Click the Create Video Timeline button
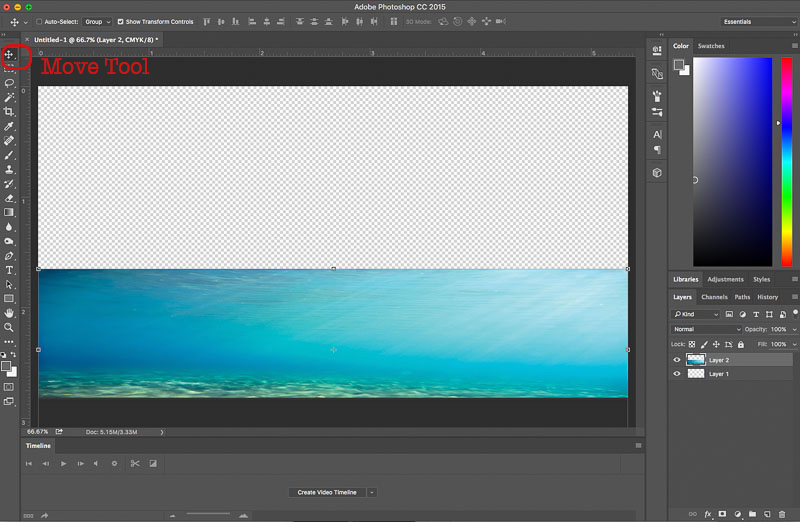Viewport: 800px width, 522px height. coord(327,492)
